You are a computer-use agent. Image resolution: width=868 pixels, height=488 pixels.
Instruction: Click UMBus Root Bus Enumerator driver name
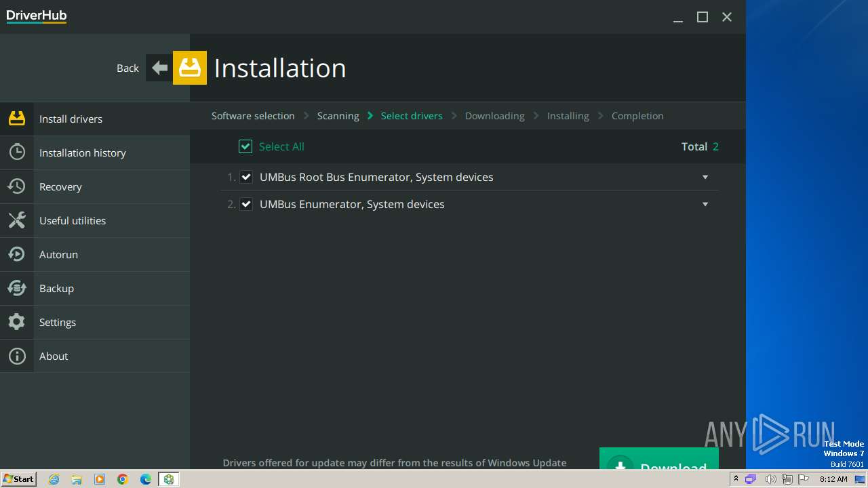[376, 177]
